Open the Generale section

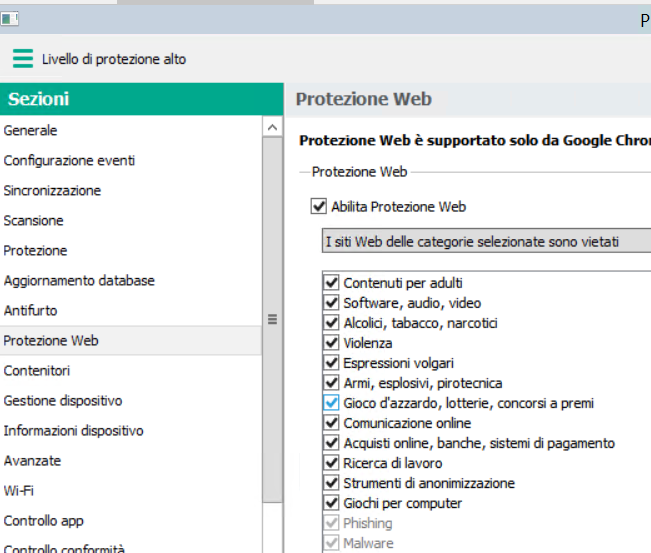(31, 131)
